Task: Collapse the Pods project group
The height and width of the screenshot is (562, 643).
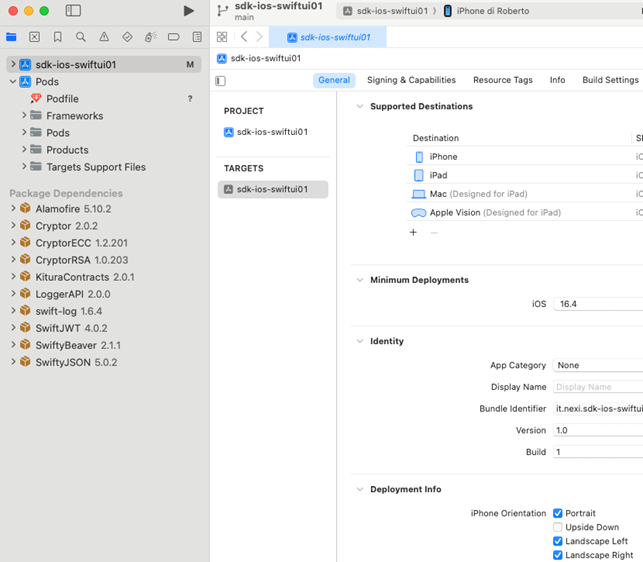Action: (13, 81)
